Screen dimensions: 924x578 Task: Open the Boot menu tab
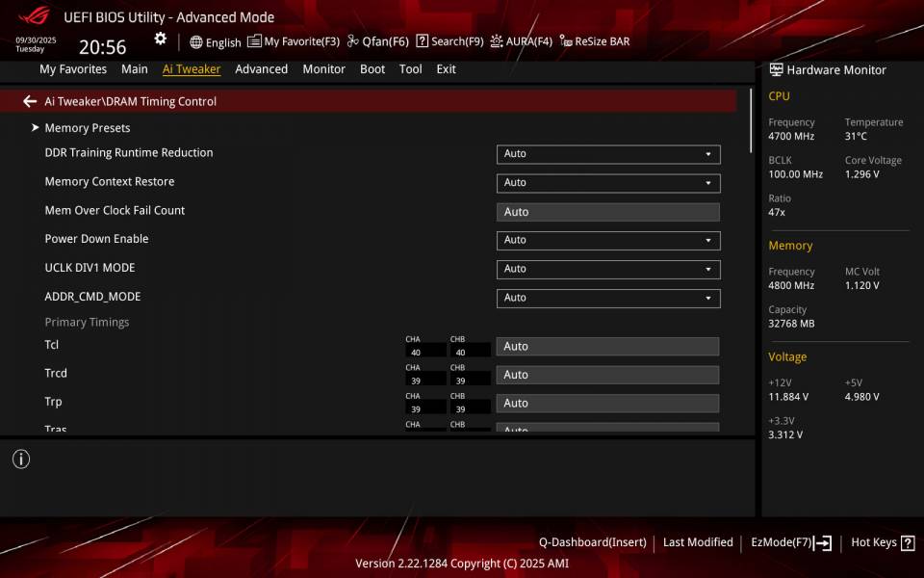pyautogui.click(x=372, y=68)
